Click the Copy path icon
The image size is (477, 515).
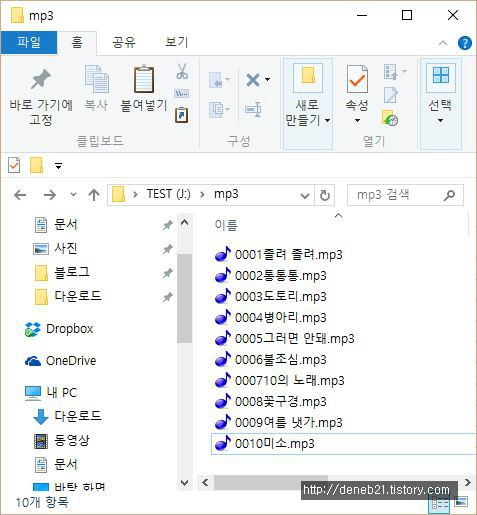pyautogui.click(x=182, y=93)
